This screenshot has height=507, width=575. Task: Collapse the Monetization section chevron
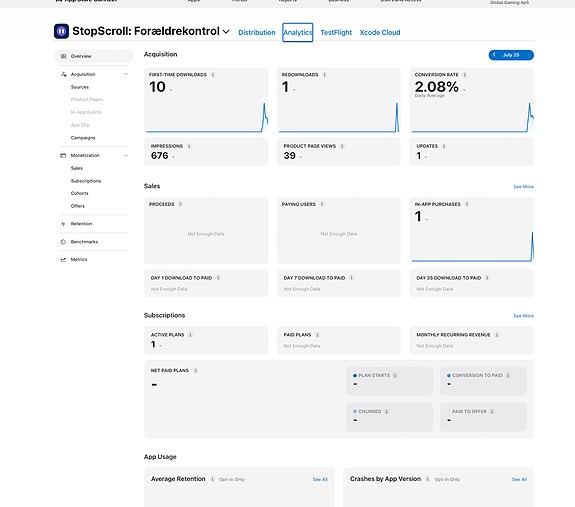coord(126,155)
